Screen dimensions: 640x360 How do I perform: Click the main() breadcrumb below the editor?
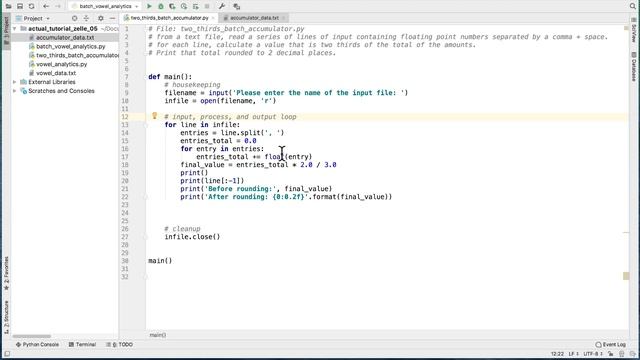pos(158,335)
